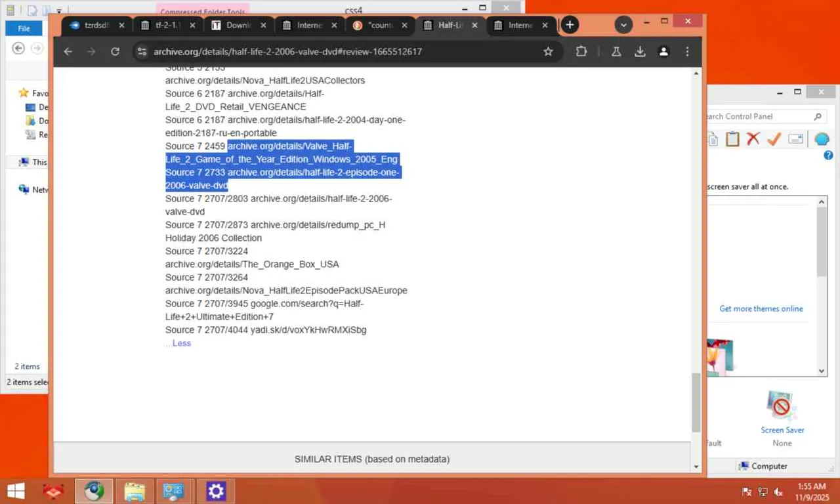Image resolution: width=840 pixels, height=504 pixels.
Task: Click Explorer back navigation arrow
Action: tap(18, 48)
